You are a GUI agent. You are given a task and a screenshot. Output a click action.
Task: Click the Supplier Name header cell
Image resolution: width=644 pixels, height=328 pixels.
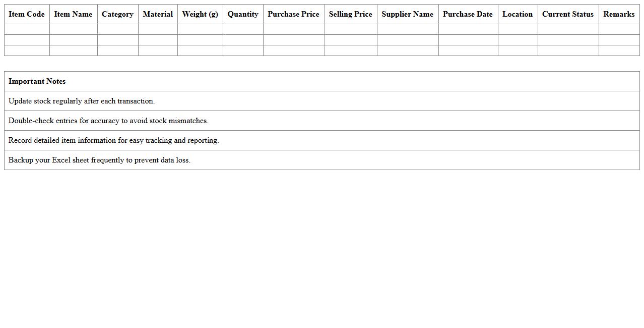pos(407,14)
